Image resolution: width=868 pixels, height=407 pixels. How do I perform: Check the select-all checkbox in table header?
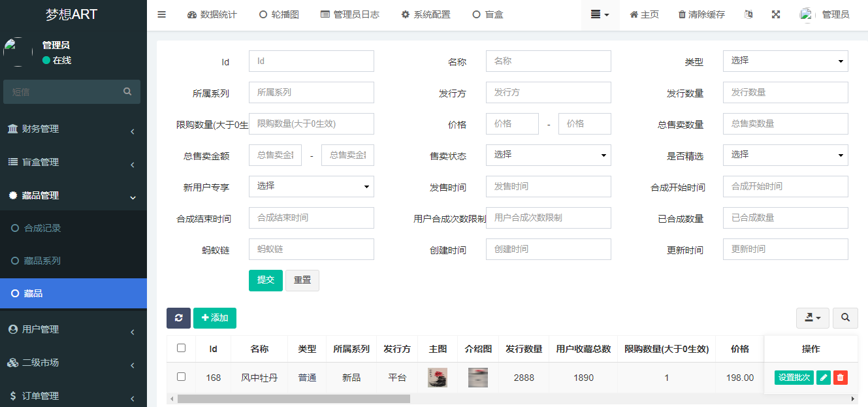point(181,349)
